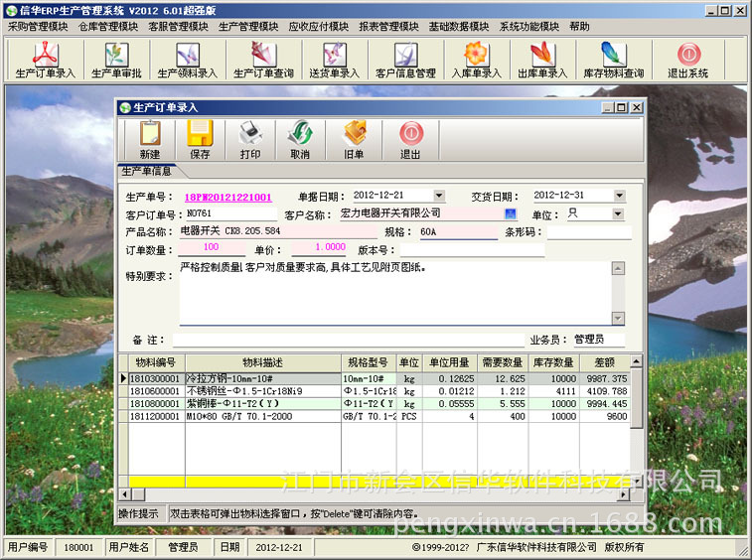Screen dimensions: 752x560
Task: Open the 生产领料录入 toolbar icon
Action: coord(188,60)
